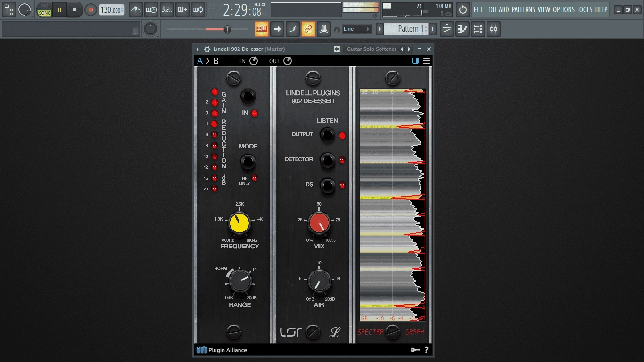
Task: Open the Channel rack view icon
Action: point(478,29)
